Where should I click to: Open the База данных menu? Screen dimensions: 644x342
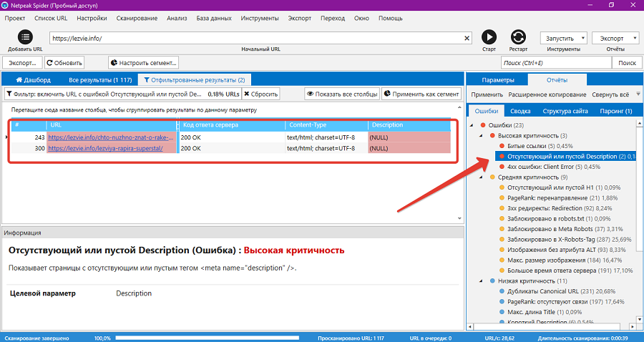click(x=214, y=18)
